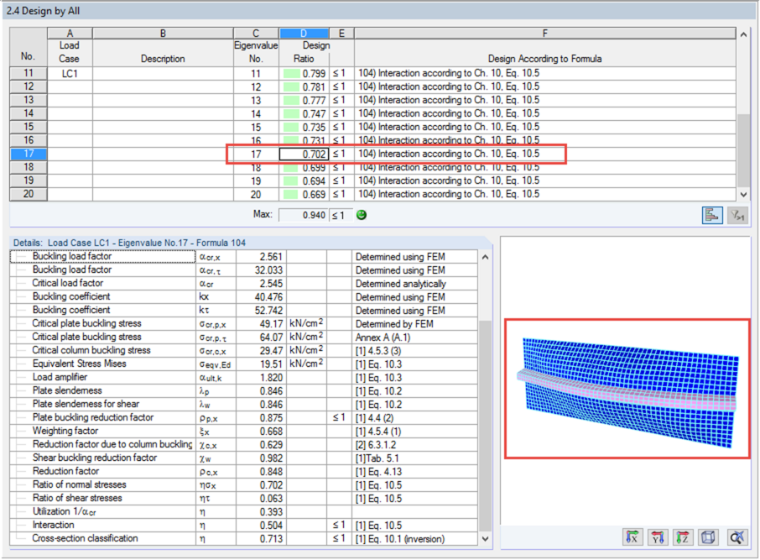The height and width of the screenshot is (560, 760).
Task: Select Shear buckling reduction factor row
Action: click(x=243, y=458)
